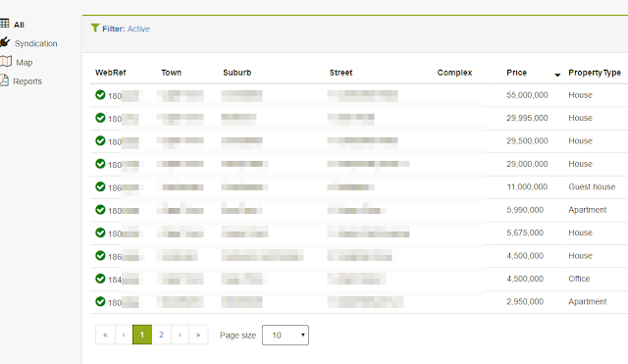Sort by Price column header
This screenshot has width=628, height=364.
(x=517, y=73)
